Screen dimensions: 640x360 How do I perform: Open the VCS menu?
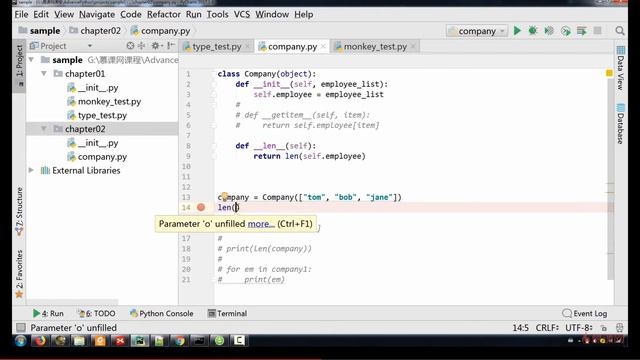click(242, 14)
